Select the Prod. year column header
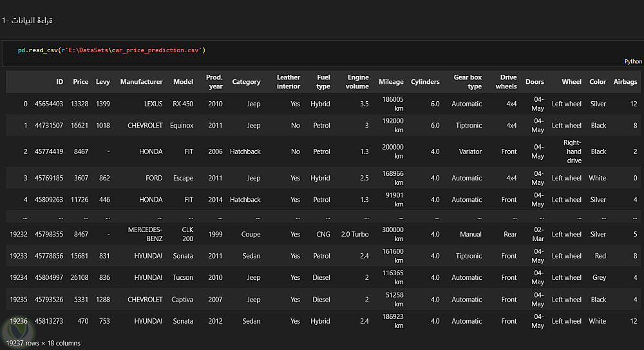Screen dimensions: 644x350 point(214,82)
